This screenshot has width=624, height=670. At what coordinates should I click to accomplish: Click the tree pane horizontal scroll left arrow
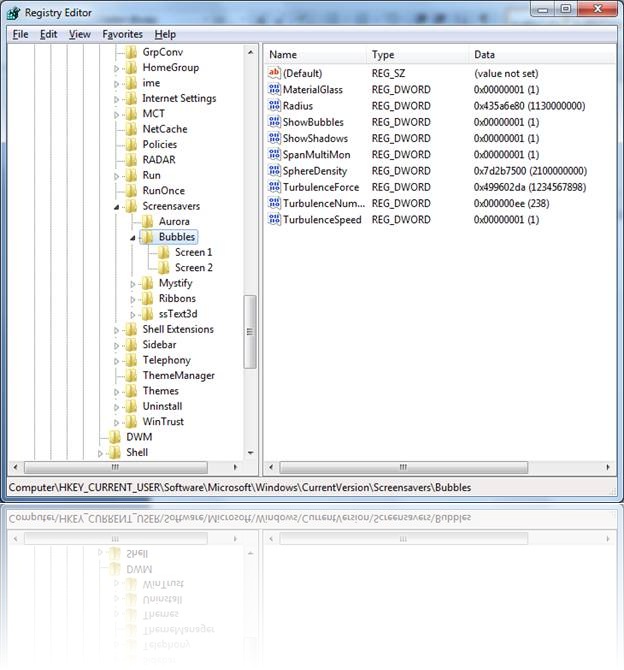point(15,467)
